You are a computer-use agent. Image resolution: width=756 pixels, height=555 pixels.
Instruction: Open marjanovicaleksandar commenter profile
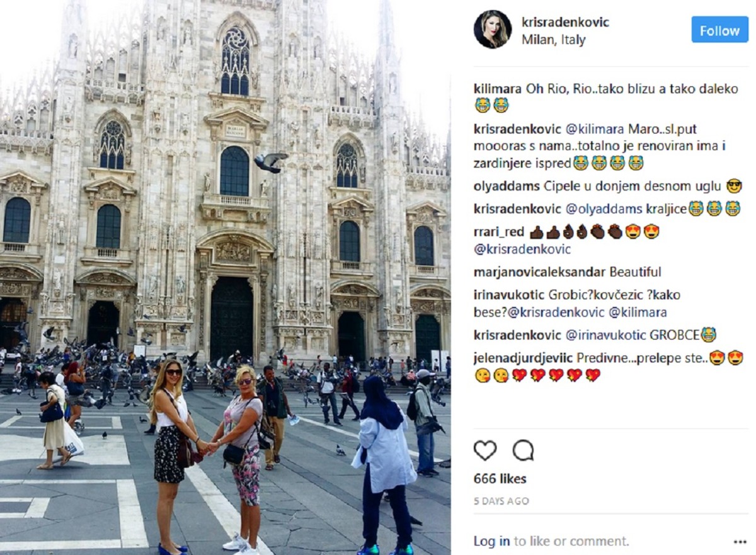click(540, 273)
